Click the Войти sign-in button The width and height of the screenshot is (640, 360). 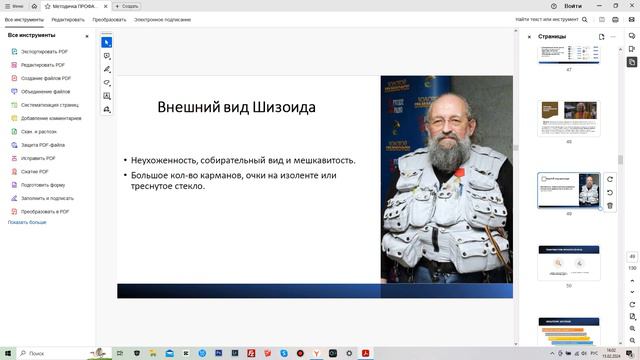(x=573, y=6)
